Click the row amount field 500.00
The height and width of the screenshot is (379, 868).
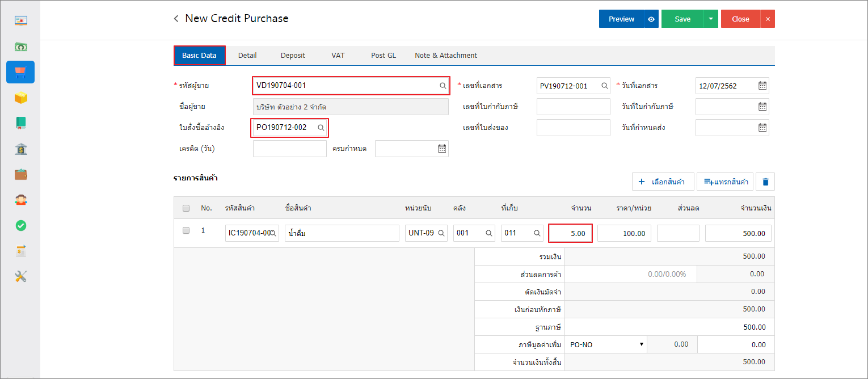[738, 233]
